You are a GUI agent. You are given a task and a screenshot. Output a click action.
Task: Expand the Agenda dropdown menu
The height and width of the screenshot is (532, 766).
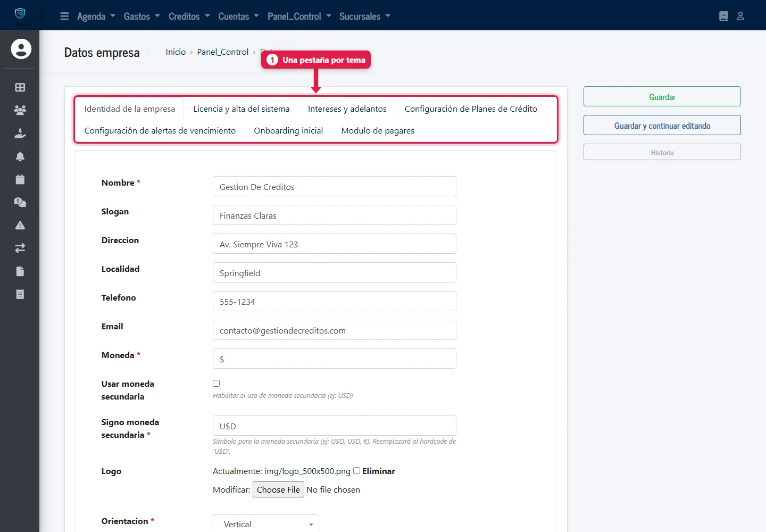[x=96, y=16]
